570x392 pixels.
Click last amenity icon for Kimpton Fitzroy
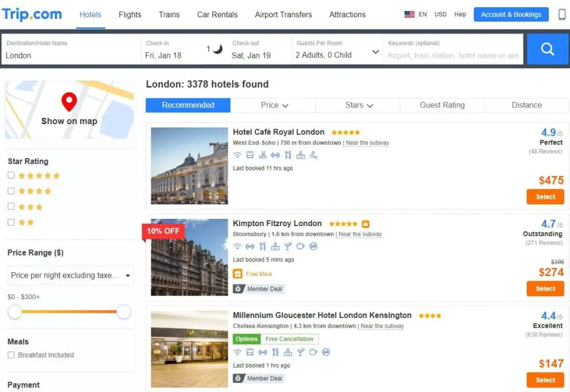pyautogui.click(x=313, y=247)
